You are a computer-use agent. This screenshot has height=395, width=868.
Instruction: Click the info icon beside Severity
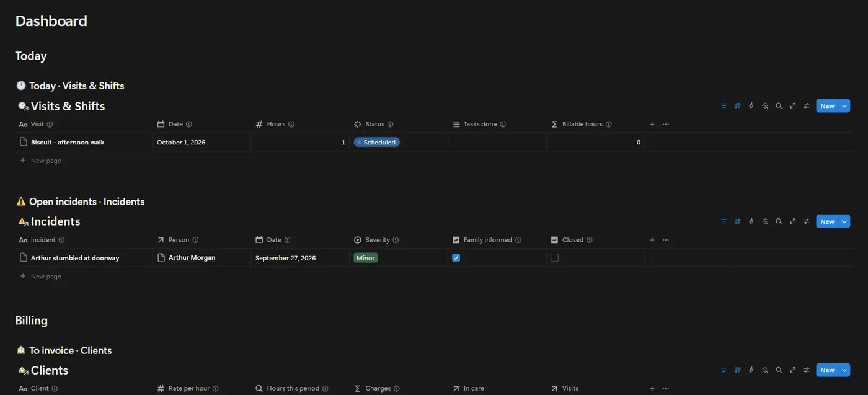click(396, 240)
